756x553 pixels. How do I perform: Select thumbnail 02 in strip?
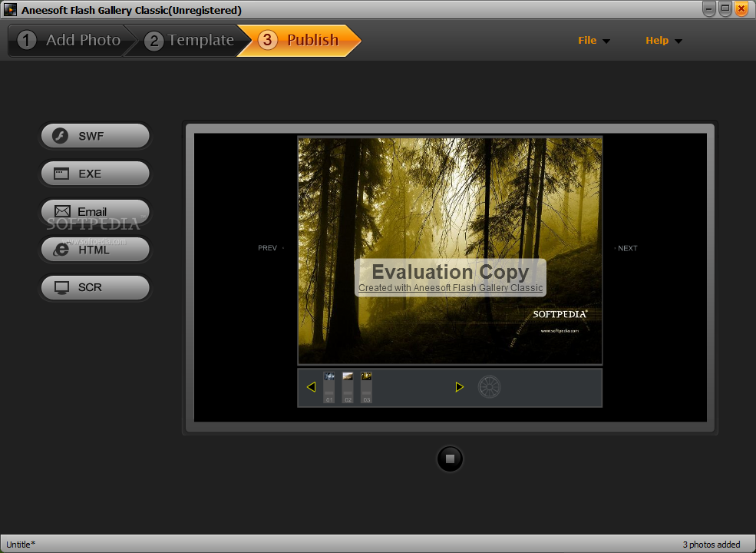[x=348, y=388]
